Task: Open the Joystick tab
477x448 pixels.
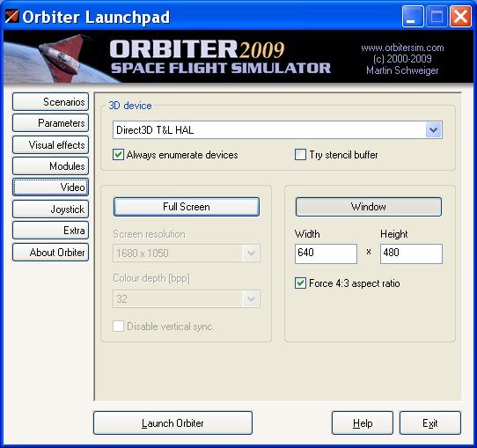Action: point(50,209)
